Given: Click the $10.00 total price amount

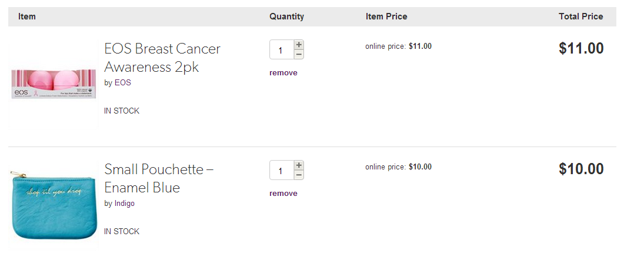Looking at the screenshot, I should [x=581, y=169].
